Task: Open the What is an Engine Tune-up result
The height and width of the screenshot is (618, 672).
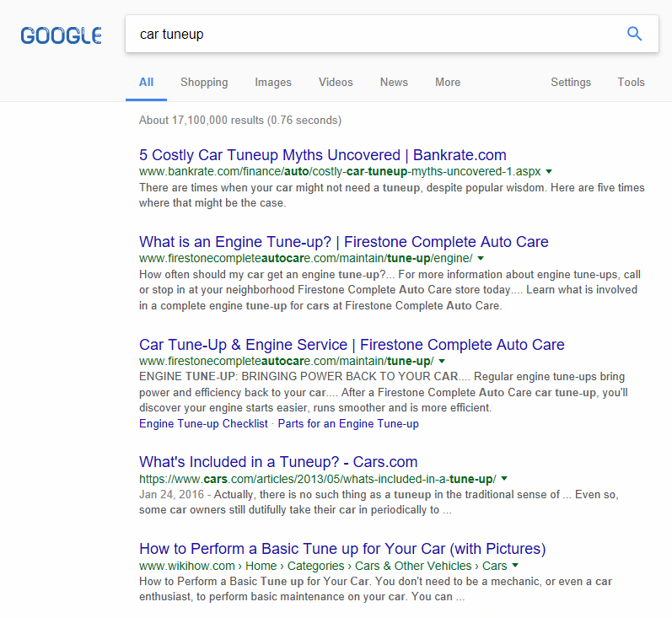Action: [x=344, y=242]
